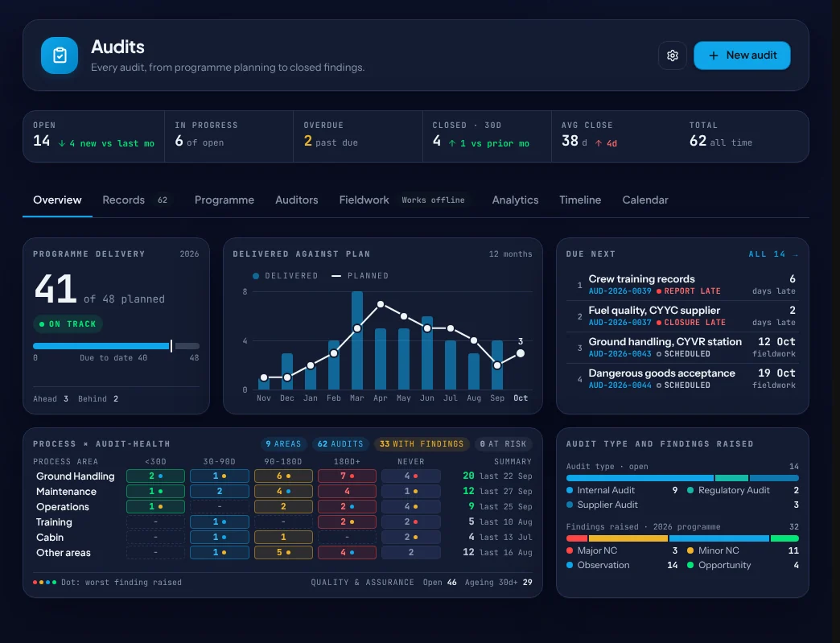840x643 pixels.
Task: Select the Dangerous goods acceptance audit
Action: point(682,379)
